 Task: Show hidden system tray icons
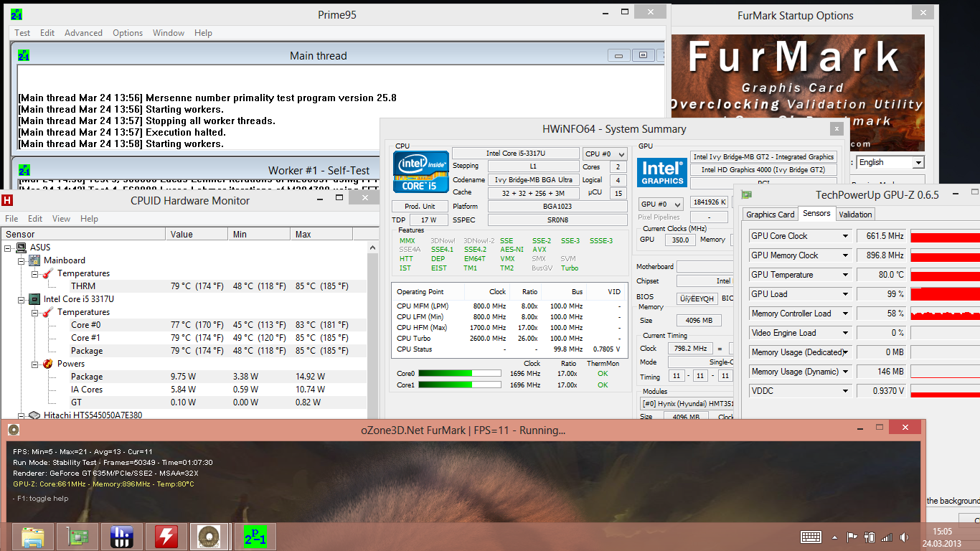(834, 537)
